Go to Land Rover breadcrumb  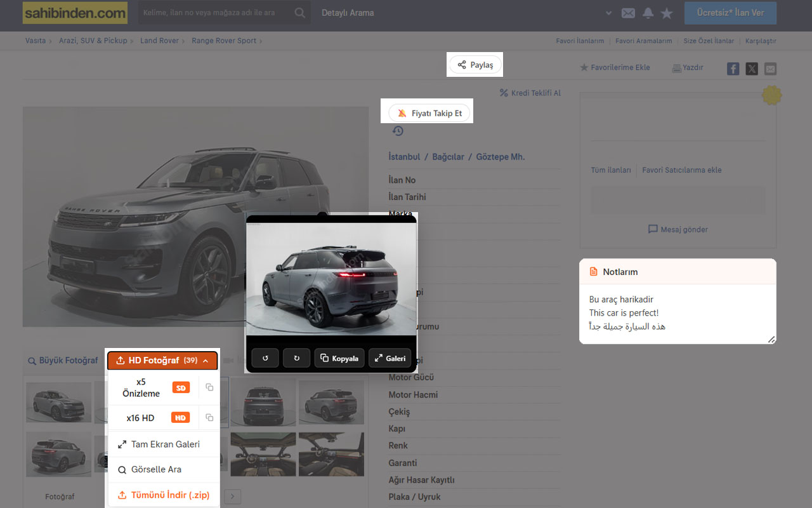[x=159, y=41]
